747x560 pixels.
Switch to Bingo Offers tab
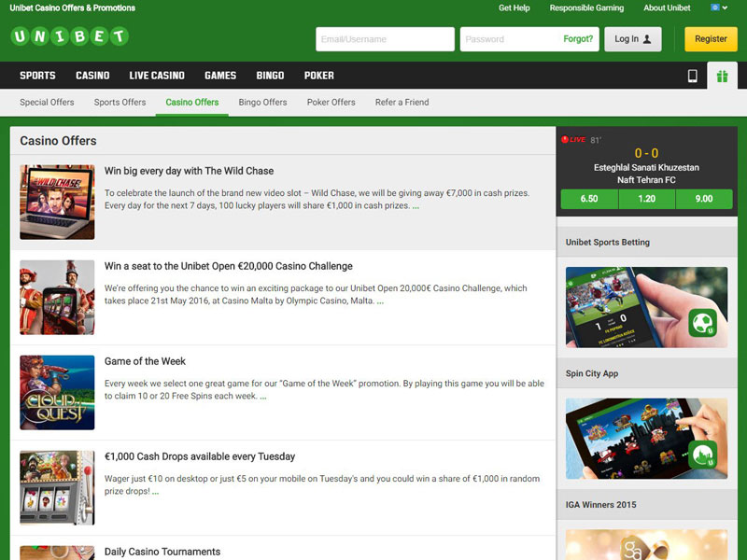[x=263, y=103]
